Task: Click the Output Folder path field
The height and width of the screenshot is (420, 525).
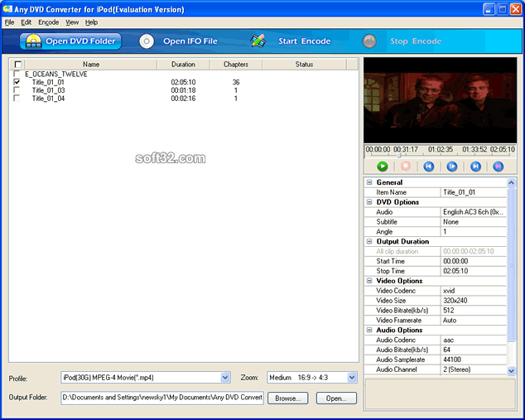Action: pos(162,398)
